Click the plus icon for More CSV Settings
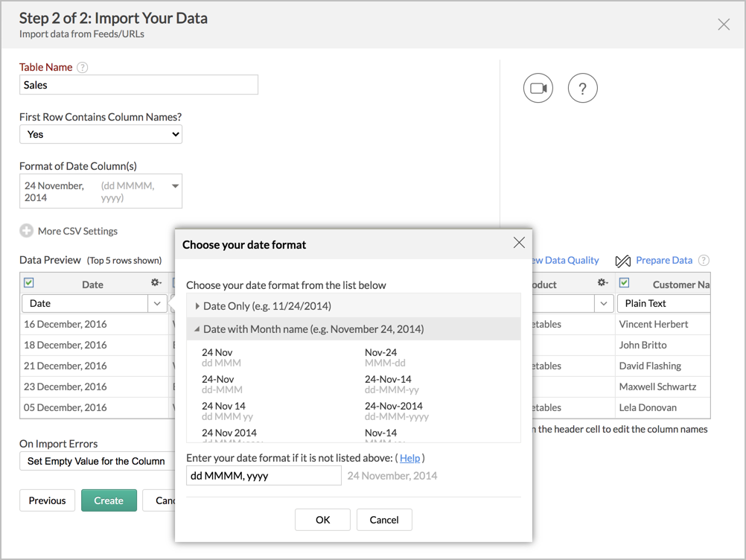The height and width of the screenshot is (560, 746). [26, 231]
